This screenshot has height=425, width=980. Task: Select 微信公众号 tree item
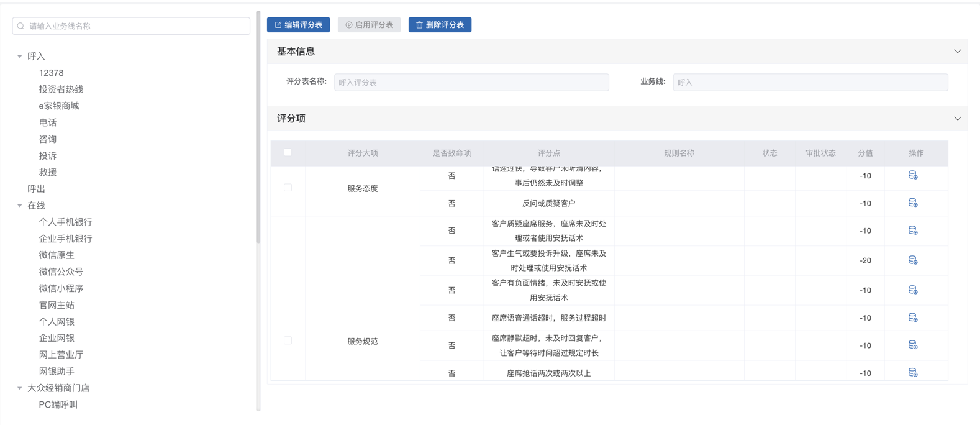[x=61, y=272]
